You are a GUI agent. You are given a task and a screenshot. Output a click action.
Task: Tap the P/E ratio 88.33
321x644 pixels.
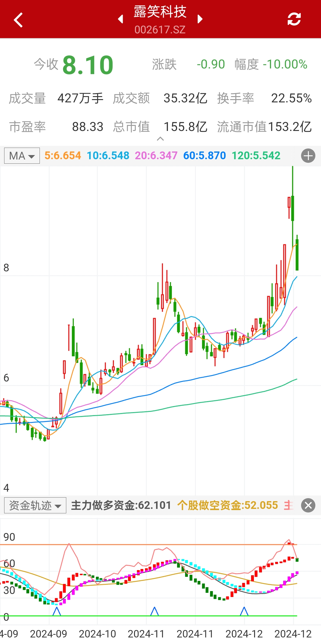pos(88,127)
